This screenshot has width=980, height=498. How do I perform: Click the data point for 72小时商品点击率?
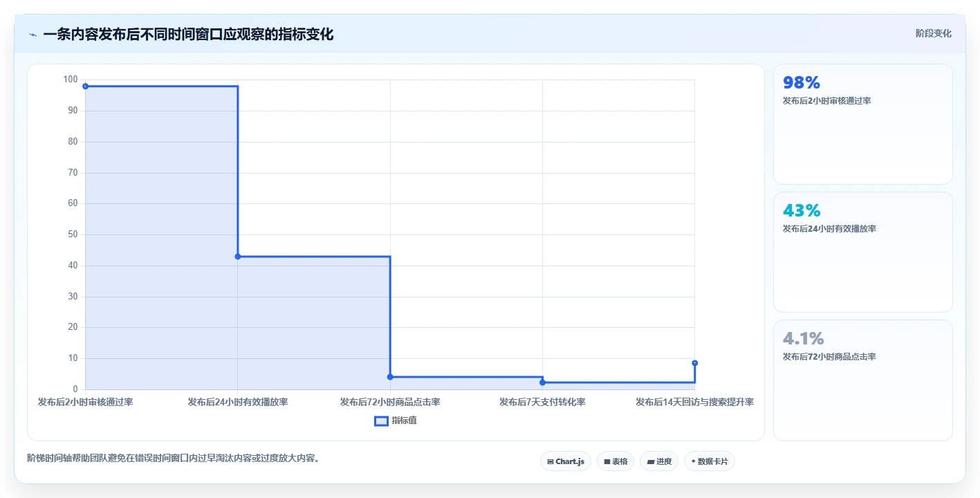(x=390, y=377)
